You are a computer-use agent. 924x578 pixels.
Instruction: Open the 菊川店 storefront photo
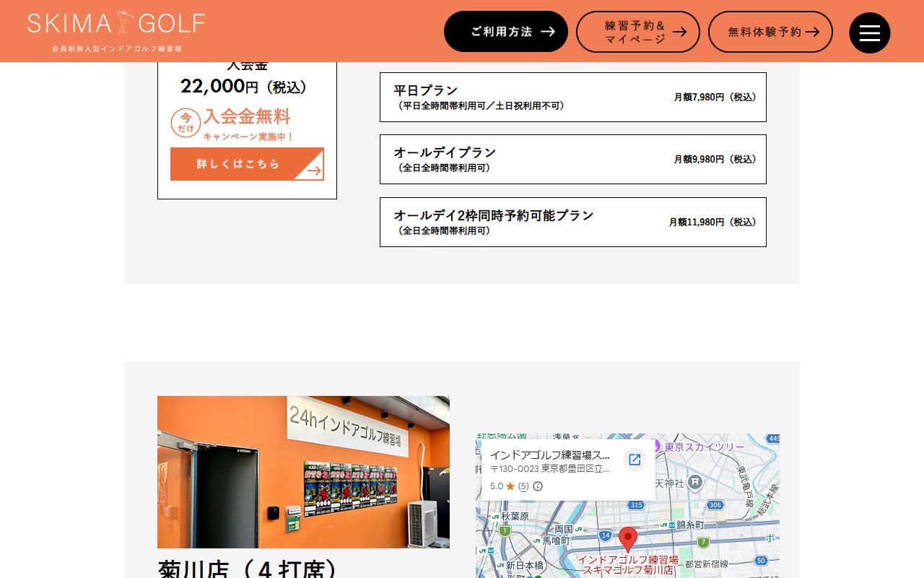[x=303, y=472]
